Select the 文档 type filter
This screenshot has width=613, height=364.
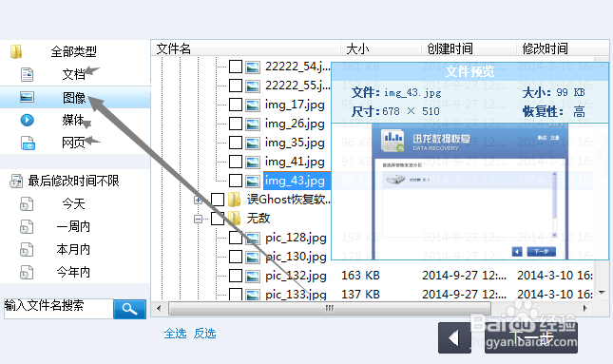[x=75, y=74]
